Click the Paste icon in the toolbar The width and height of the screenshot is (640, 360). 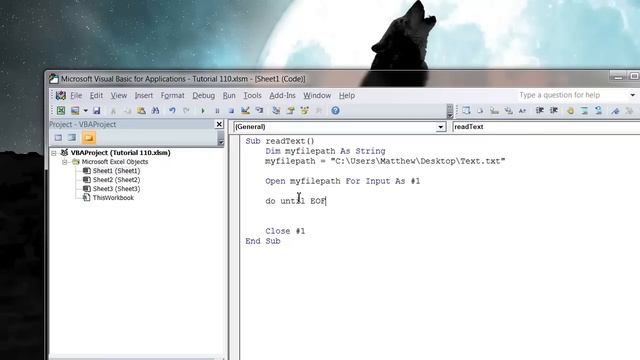142,111
